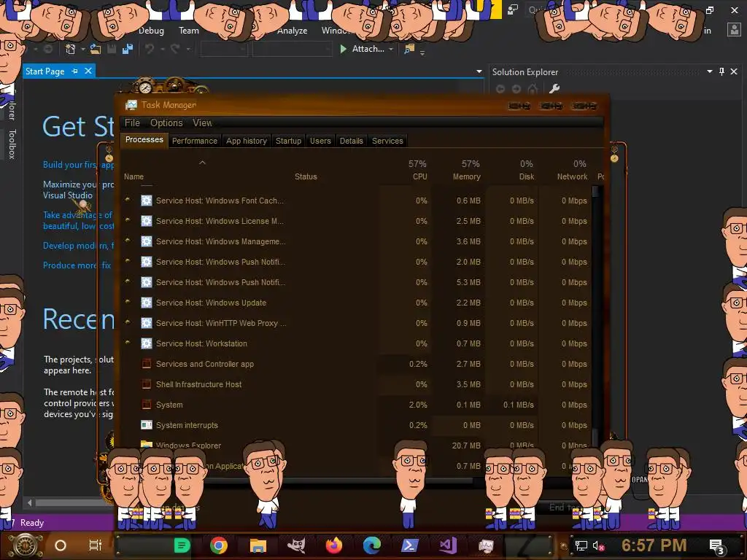Click the Build your first app link
The width and height of the screenshot is (747, 560).
tap(78, 165)
